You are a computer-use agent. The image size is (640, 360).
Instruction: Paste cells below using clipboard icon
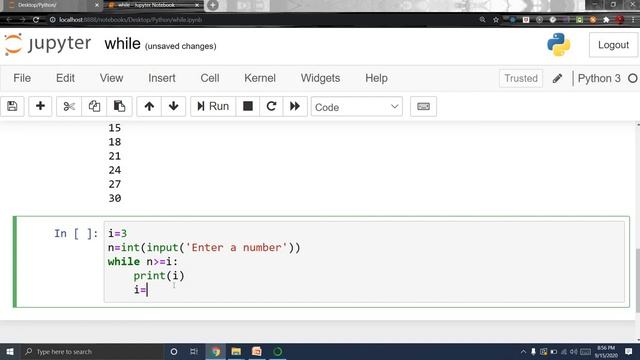[119, 107]
